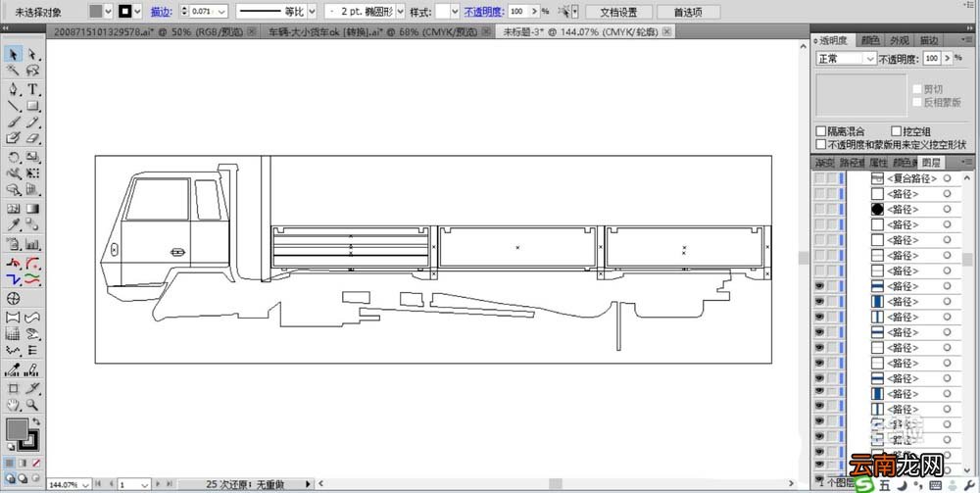Open the fill color dropdown in control bar
The height and width of the screenshot is (493, 980).
point(108,11)
